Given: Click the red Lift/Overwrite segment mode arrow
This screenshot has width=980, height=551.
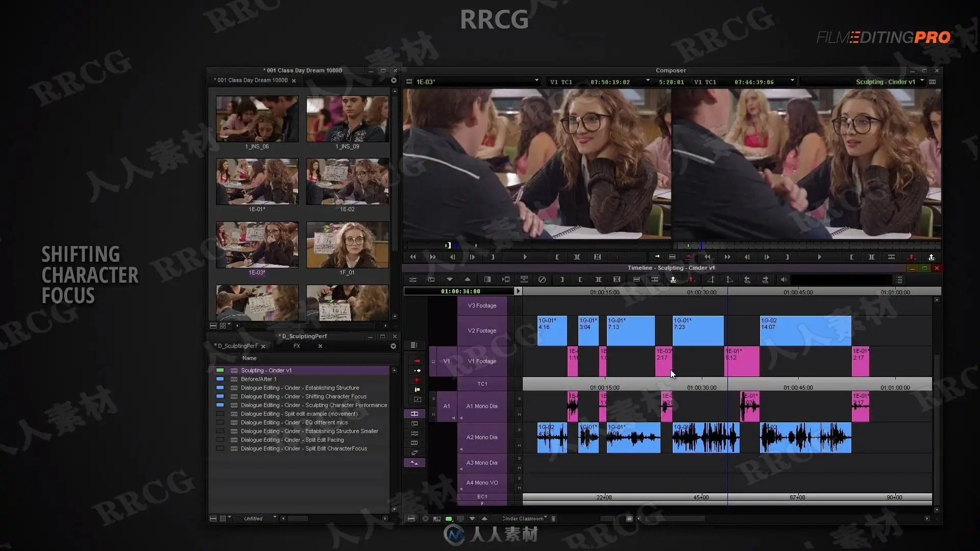Looking at the screenshot, I should [x=416, y=361].
